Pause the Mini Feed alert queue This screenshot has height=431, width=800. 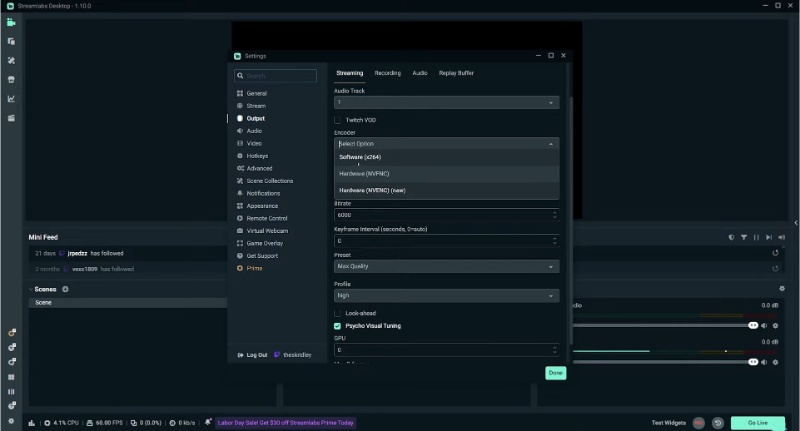(756, 237)
